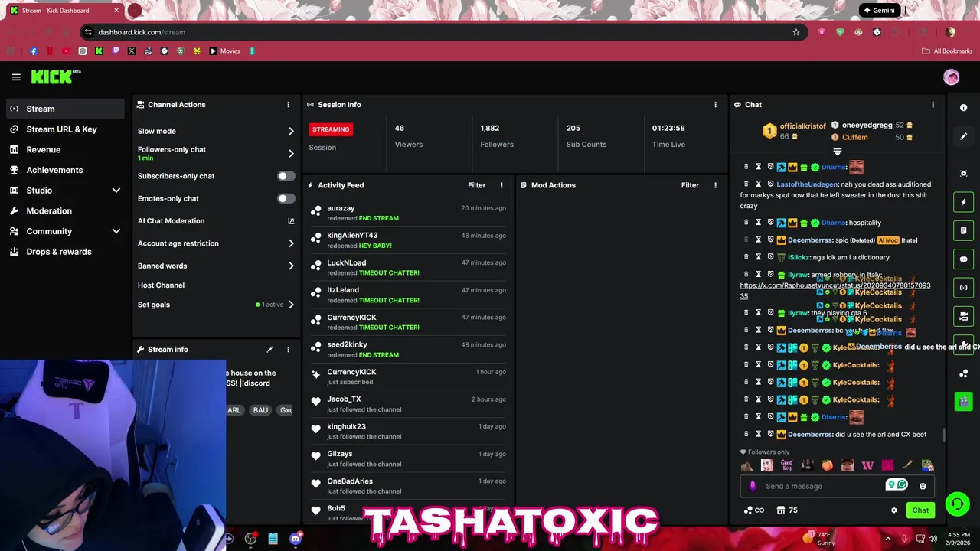Collapse the chat leaderboard with the lines arrow
Screen dimensions: 980x551
[x=837, y=152]
